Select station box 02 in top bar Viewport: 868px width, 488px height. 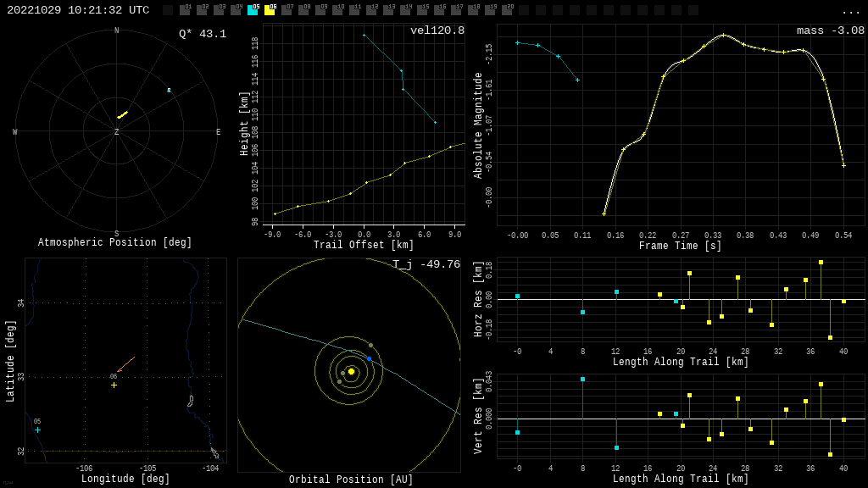pyautogui.click(x=202, y=9)
